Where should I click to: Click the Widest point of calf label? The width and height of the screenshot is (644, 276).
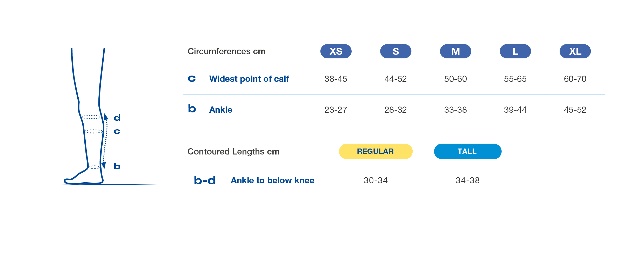click(249, 79)
